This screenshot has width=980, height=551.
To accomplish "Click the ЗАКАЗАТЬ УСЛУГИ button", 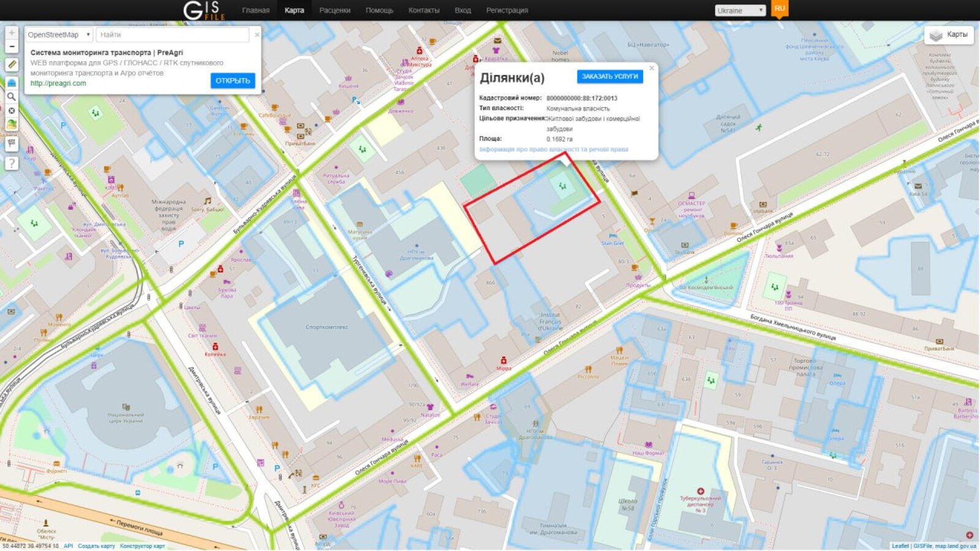I will tap(609, 77).
